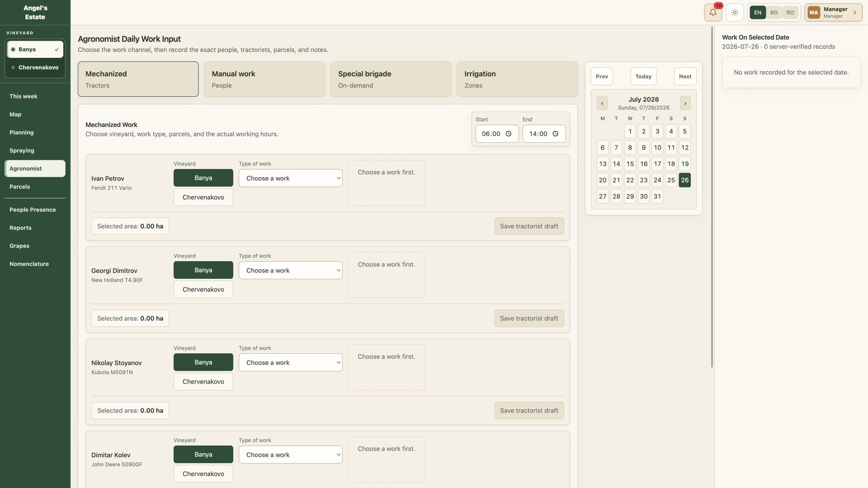868x488 pixels.
Task: Switch language to BG
Action: click(x=774, y=13)
